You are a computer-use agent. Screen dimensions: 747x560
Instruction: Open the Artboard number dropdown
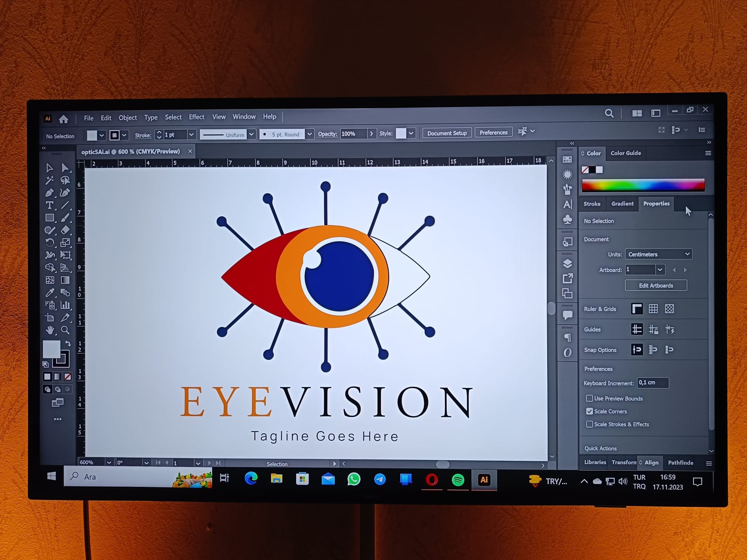click(x=660, y=270)
